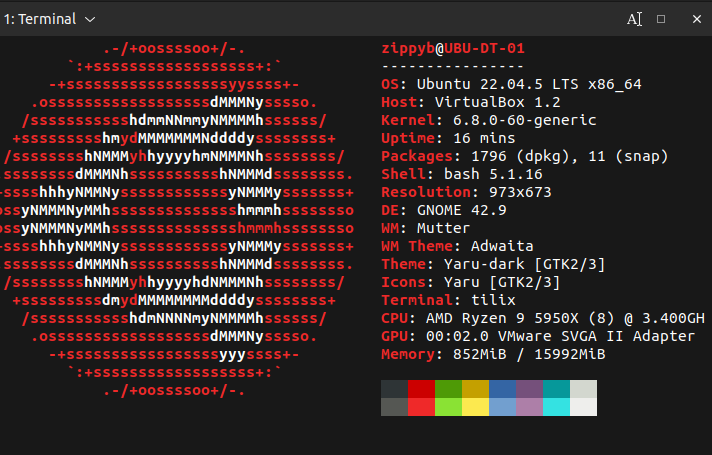Click the Memory value "852MiB / 15992MiB"

[x=529, y=354]
